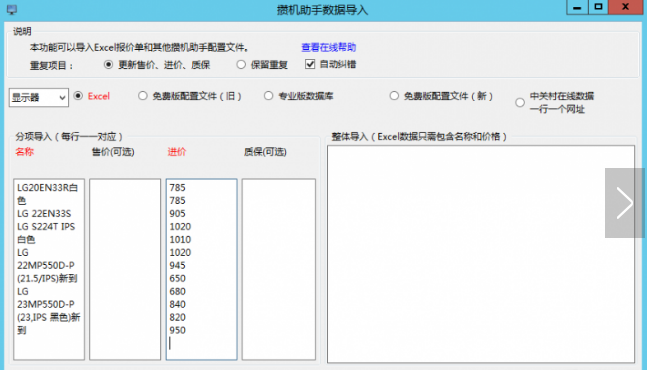Click the 售价(可选) column header label

pos(113,152)
